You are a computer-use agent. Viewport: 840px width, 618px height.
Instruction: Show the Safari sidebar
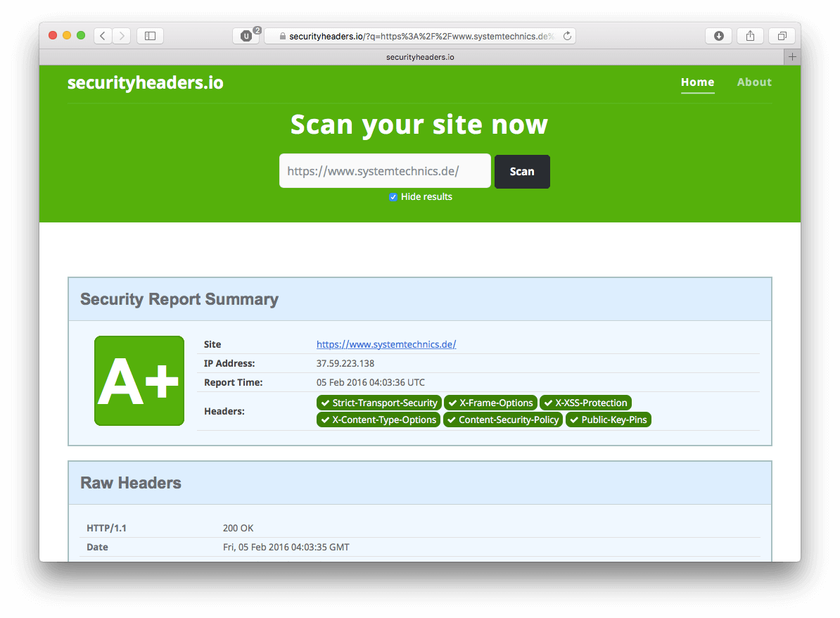click(x=150, y=36)
